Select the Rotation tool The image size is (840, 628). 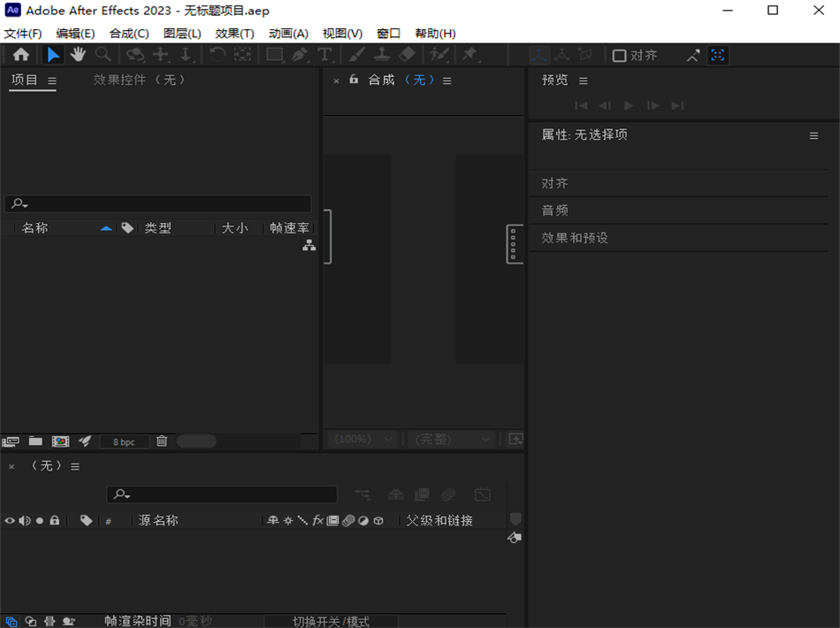[217, 55]
